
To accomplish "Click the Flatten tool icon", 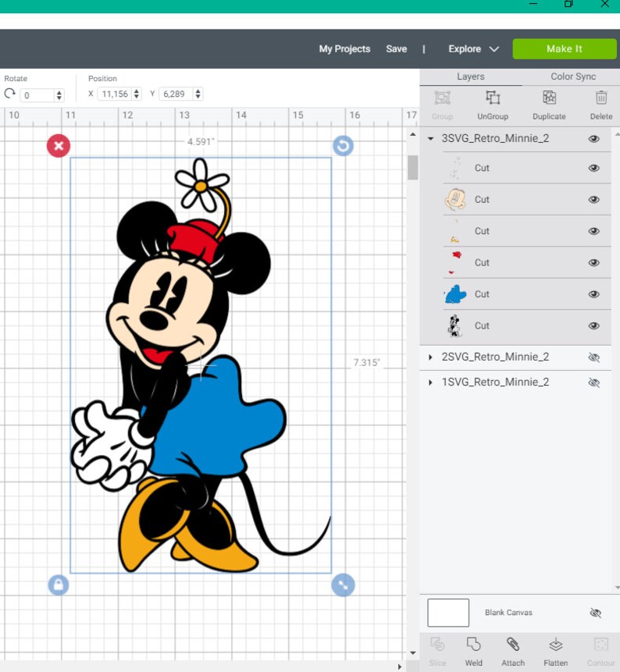I will tap(556, 644).
